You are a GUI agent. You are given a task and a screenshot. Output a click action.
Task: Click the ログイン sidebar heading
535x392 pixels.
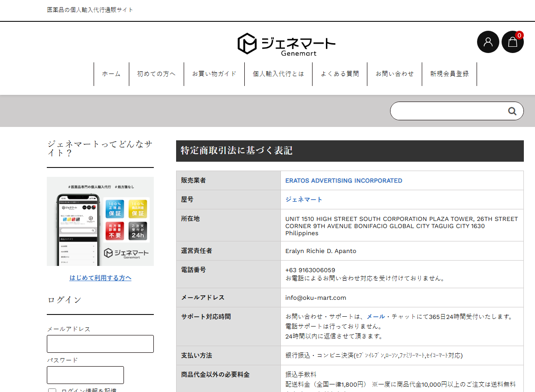[x=65, y=300]
